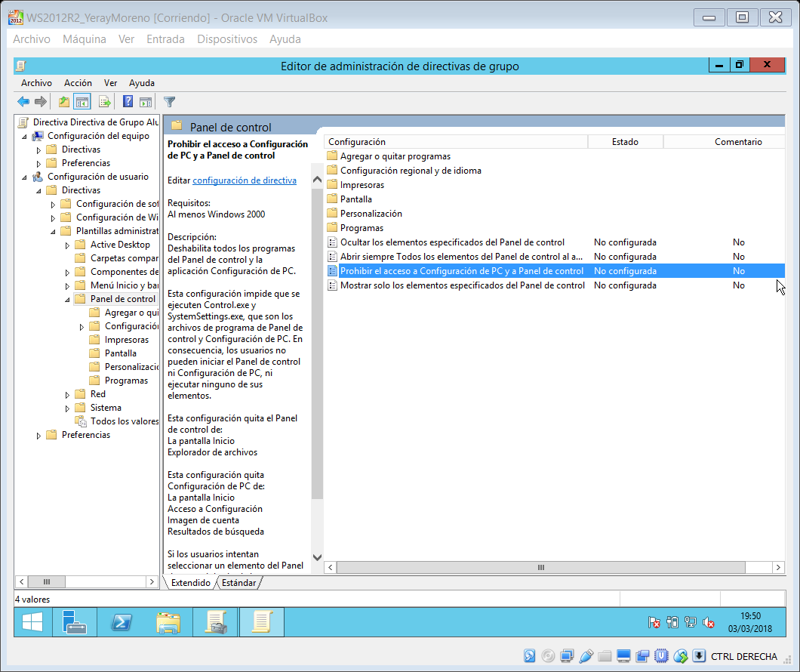
Task: Click the VirtualBox optical disk status icon
Action: coord(548,656)
